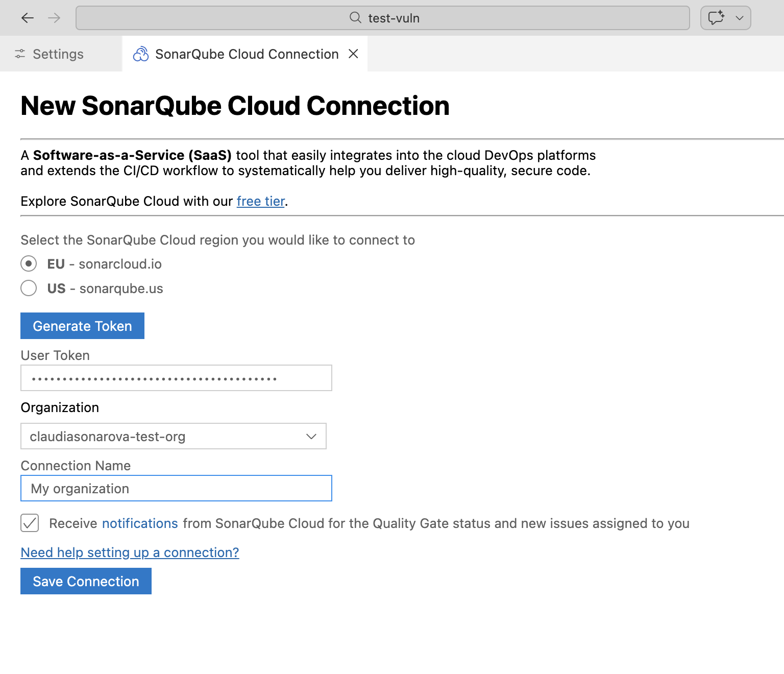Edit the Connection Name field
The height and width of the screenshot is (674, 784).
click(x=176, y=488)
